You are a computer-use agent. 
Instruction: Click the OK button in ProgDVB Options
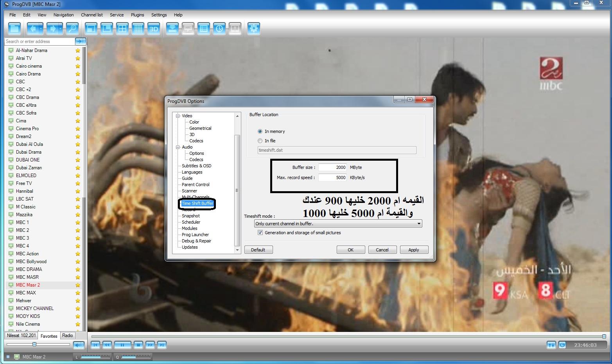[351, 250]
